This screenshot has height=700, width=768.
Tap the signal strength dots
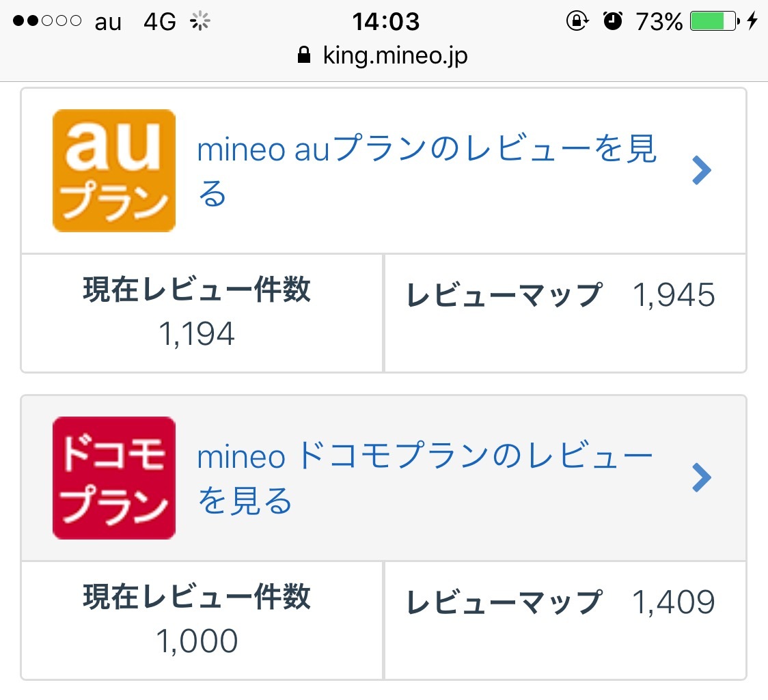click(47, 22)
